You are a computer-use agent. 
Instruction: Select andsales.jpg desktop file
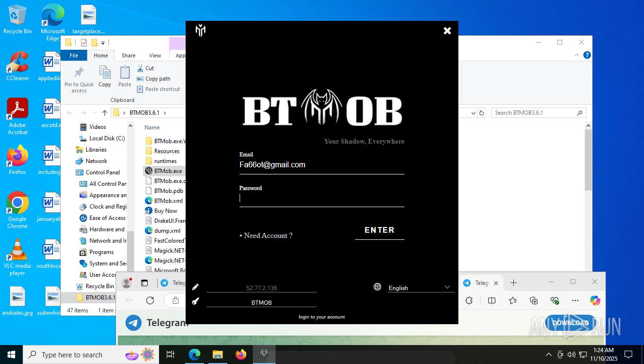[18, 301]
